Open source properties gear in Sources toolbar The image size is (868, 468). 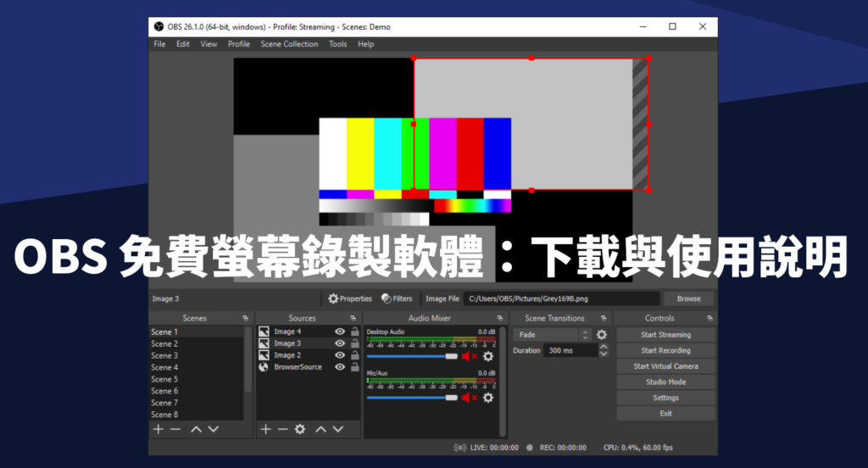click(300, 429)
